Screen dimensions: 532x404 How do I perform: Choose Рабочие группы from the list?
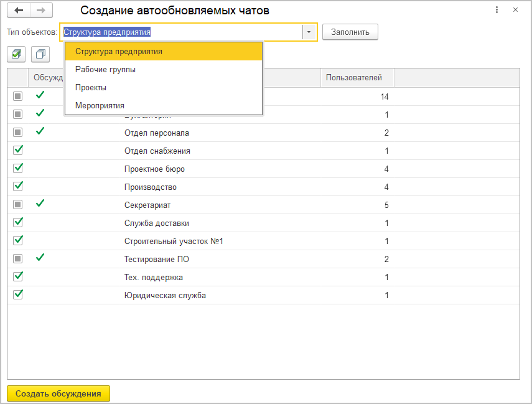click(x=164, y=69)
